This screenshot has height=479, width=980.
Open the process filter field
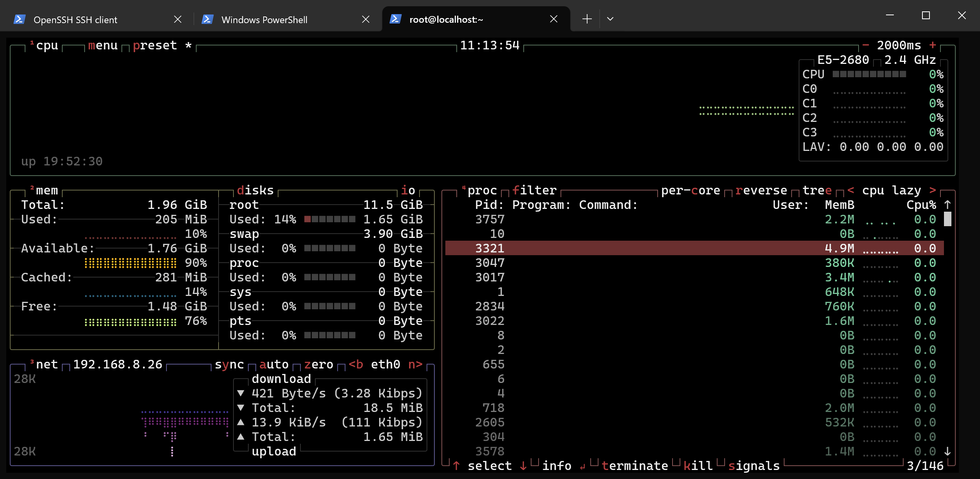(534, 191)
